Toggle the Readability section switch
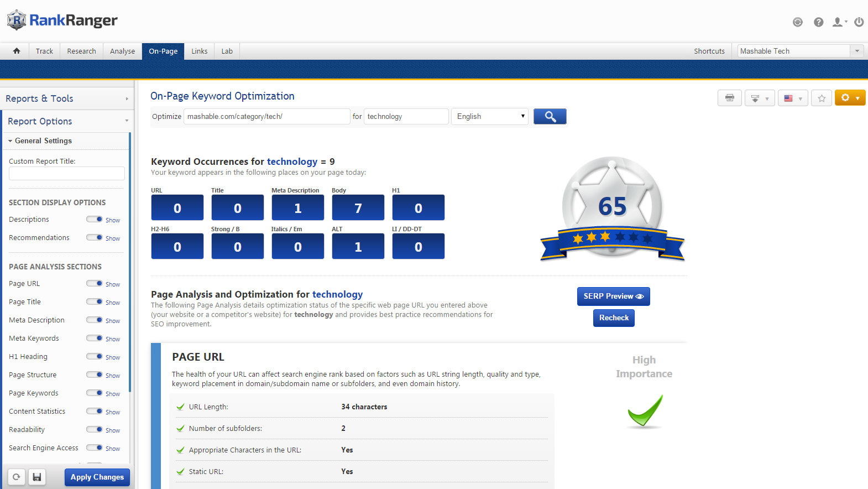Viewport: 868px width, 489px height. click(95, 429)
